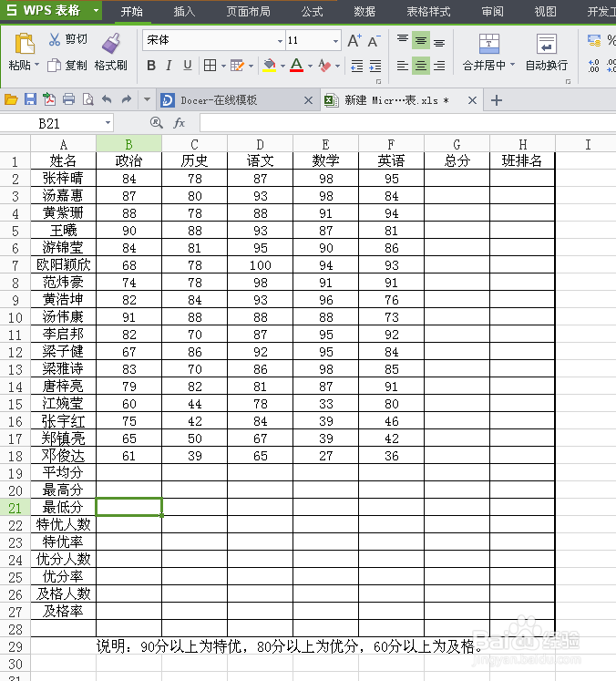Increase decimal places icon
This screenshot has height=681, width=616.
pos(593,66)
